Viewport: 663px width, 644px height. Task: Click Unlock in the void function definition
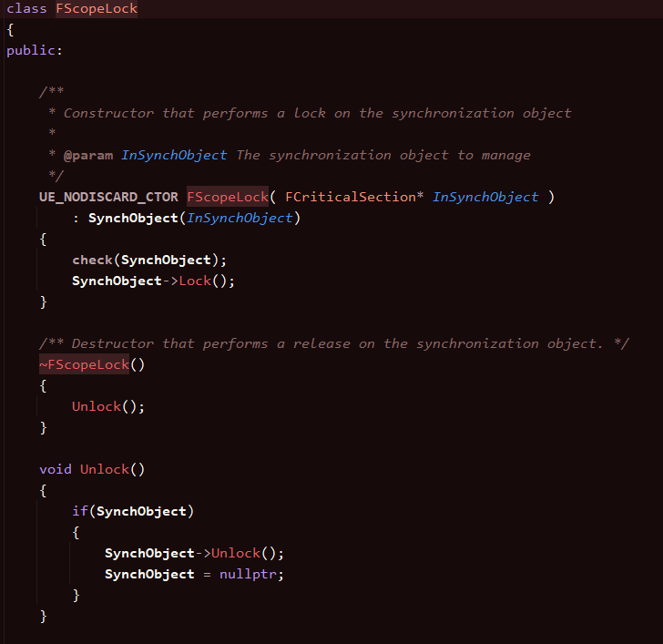tap(105, 469)
